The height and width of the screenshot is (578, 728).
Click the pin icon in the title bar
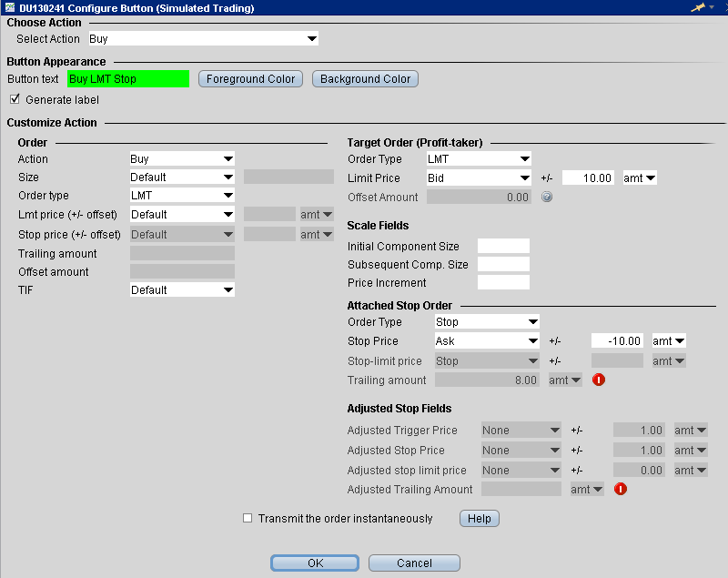[x=699, y=7]
